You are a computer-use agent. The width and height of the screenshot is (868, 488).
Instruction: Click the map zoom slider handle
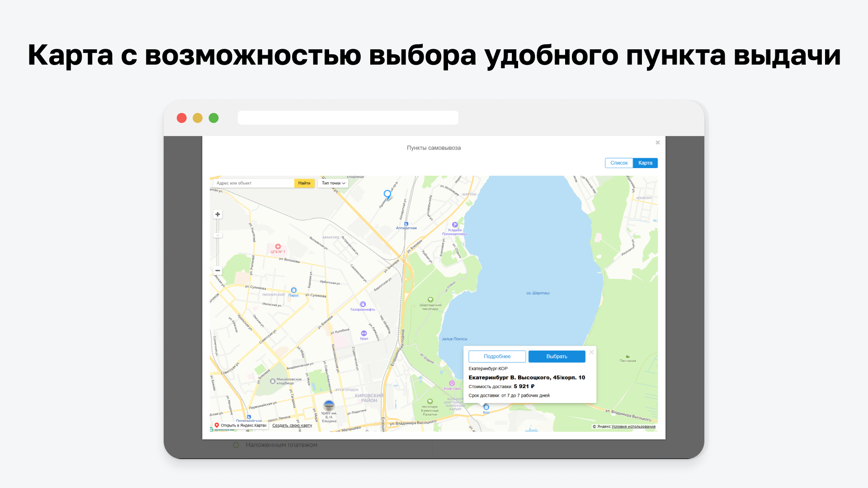click(x=217, y=235)
